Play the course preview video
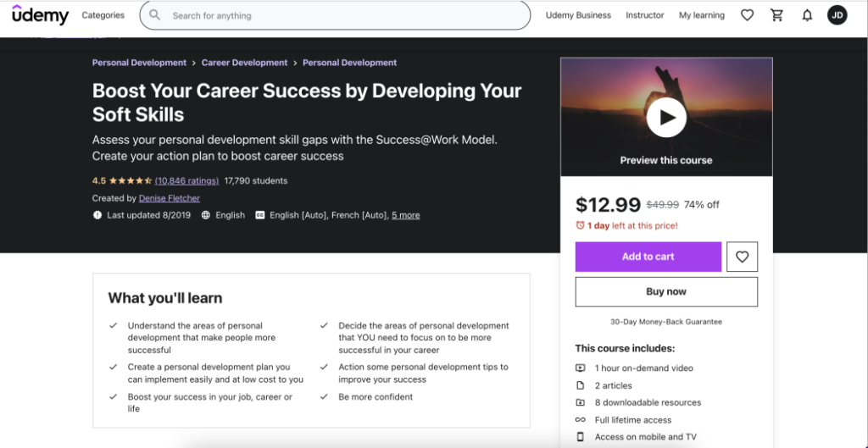The width and height of the screenshot is (868, 448). tap(666, 118)
